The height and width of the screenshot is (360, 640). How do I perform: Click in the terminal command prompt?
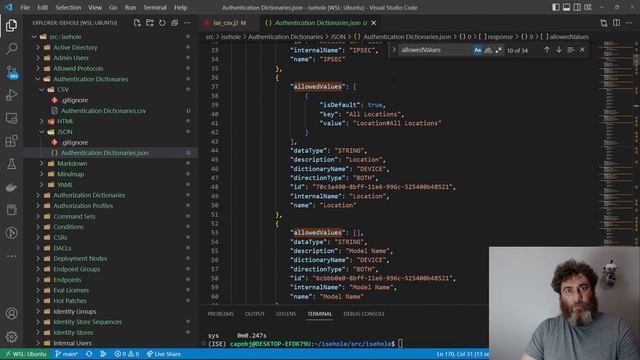(x=400, y=344)
